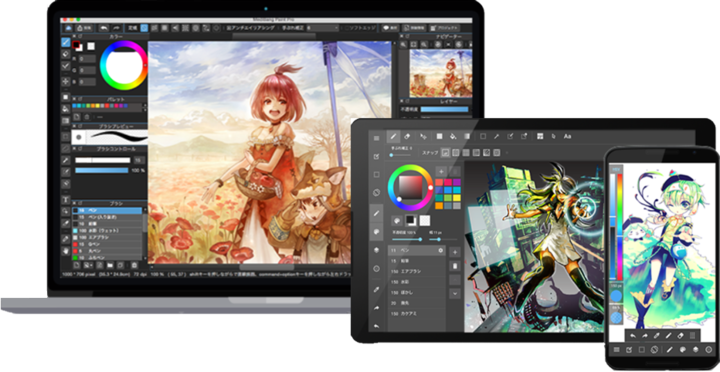Select eraser on phone floating toolbar
The width and height of the screenshot is (720, 372).
[x=681, y=335]
